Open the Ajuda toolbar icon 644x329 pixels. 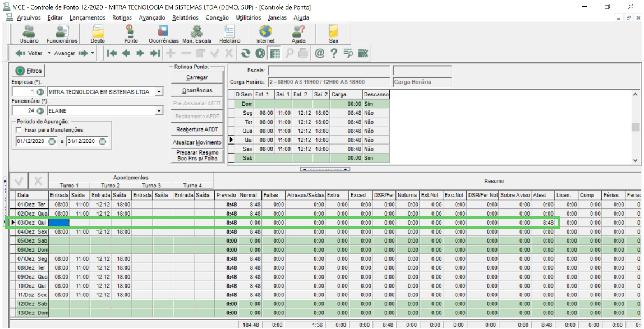coord(298,34)
